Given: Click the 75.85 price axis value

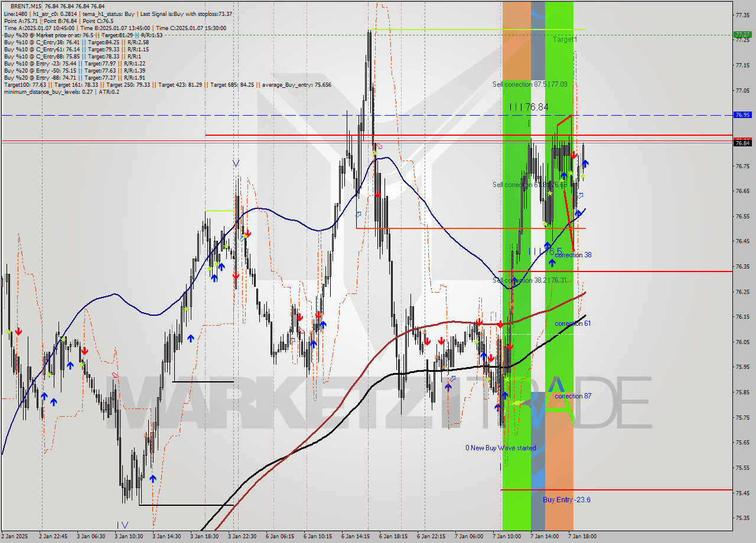Looking at the screenshot, I should pos(742,392).
